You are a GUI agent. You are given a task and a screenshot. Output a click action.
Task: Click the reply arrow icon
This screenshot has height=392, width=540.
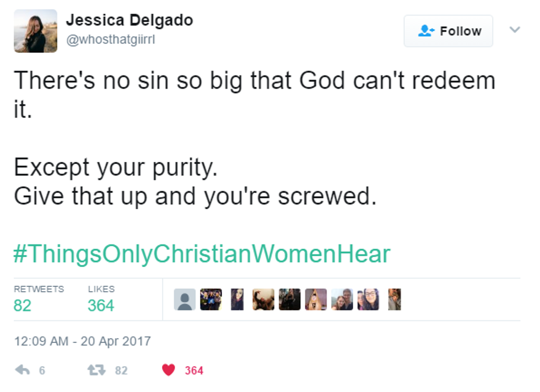[x=23, y=370]
